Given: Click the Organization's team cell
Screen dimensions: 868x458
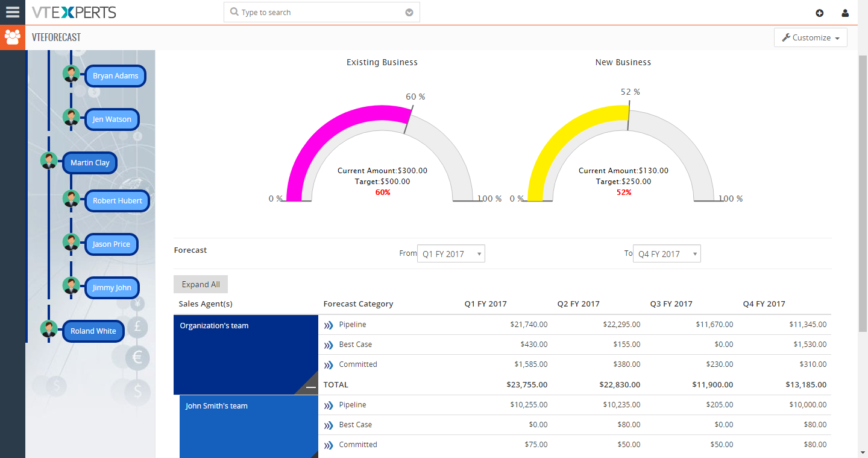Looking at the screenshot, I should (x=246, y=355).
